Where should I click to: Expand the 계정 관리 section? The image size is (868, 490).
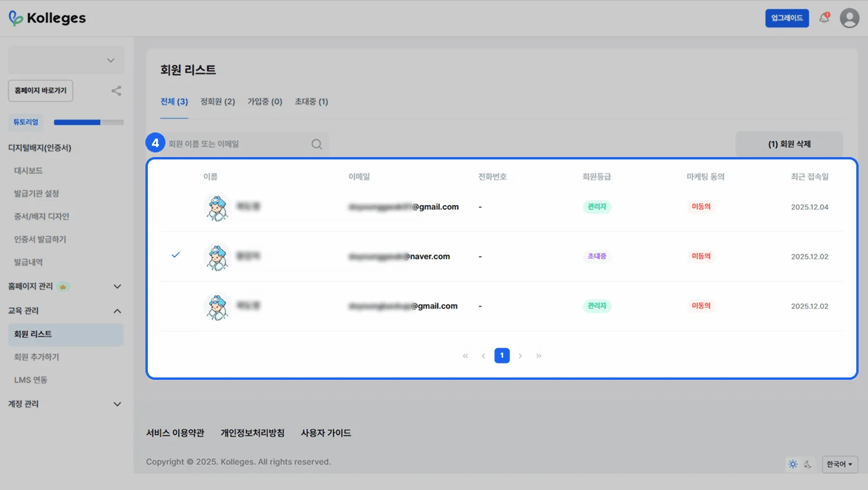pyautogui.click(x=117, y=404)
